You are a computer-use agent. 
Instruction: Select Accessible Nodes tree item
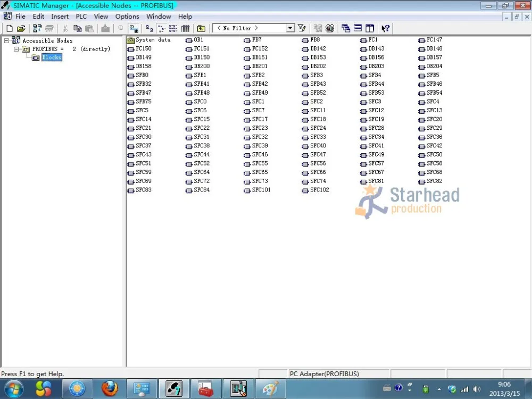tap(47, 41)
